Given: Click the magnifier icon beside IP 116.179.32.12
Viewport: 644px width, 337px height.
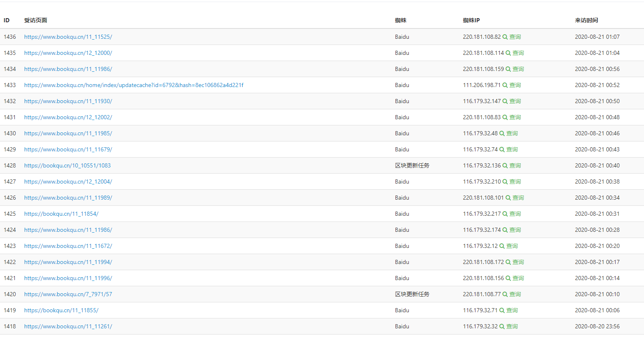Looking at the screenshot, I should click(x=502, y=246).
